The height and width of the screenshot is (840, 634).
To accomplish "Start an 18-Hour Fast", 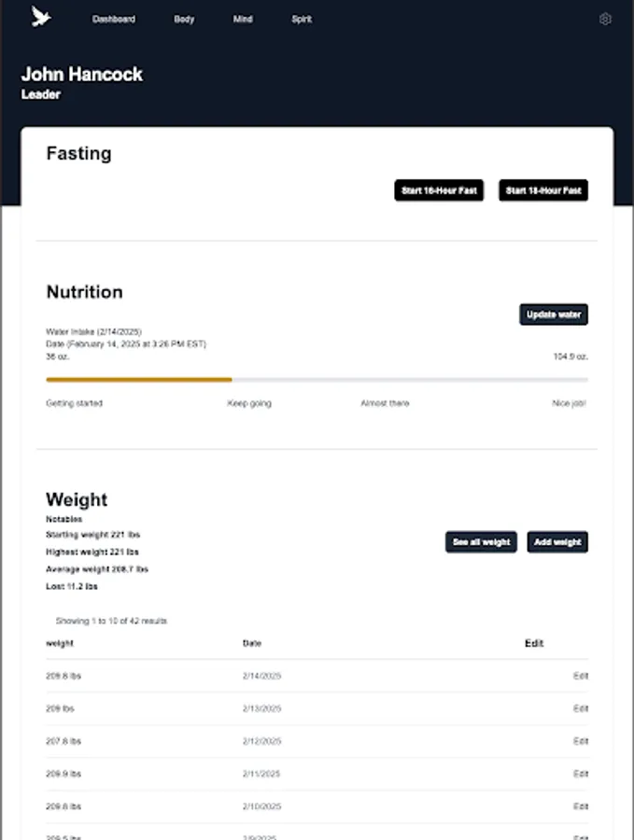I will [543, 190].
